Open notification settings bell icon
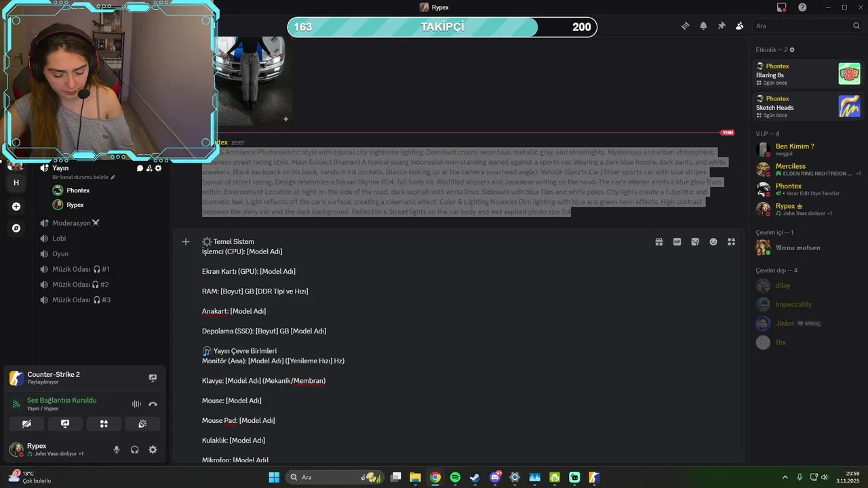 pyautogui.click(x=703, y=26)
